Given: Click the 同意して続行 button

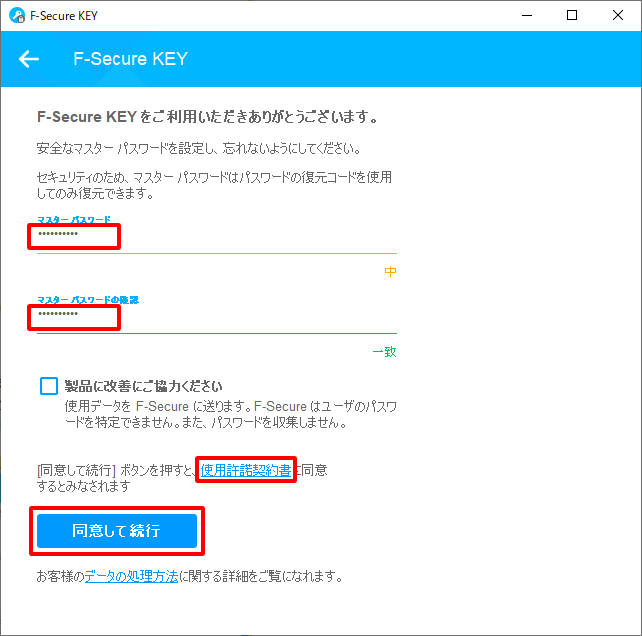Looking at the screenshot, I should pos(117,531).
